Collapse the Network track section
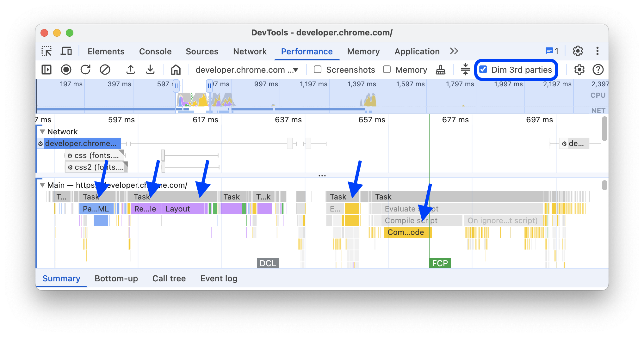 pos(42,132)
